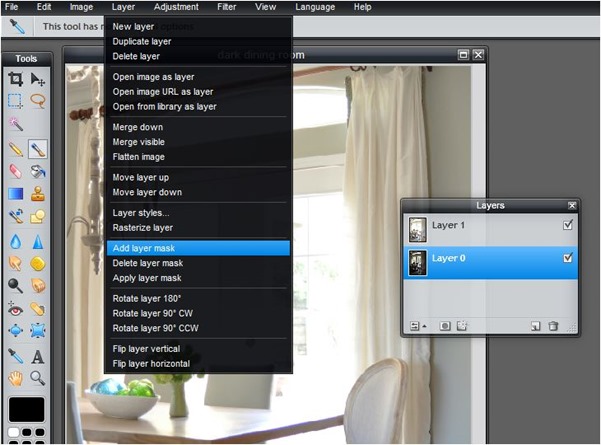
Task: Select the Color Replace tool
Action: (x=15, y=217)
